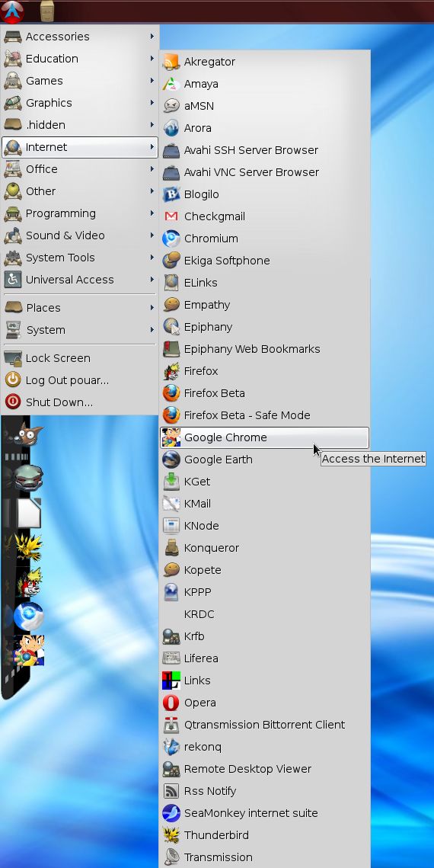Click the Checkgmail envelope icon

[x=171, y=216]
